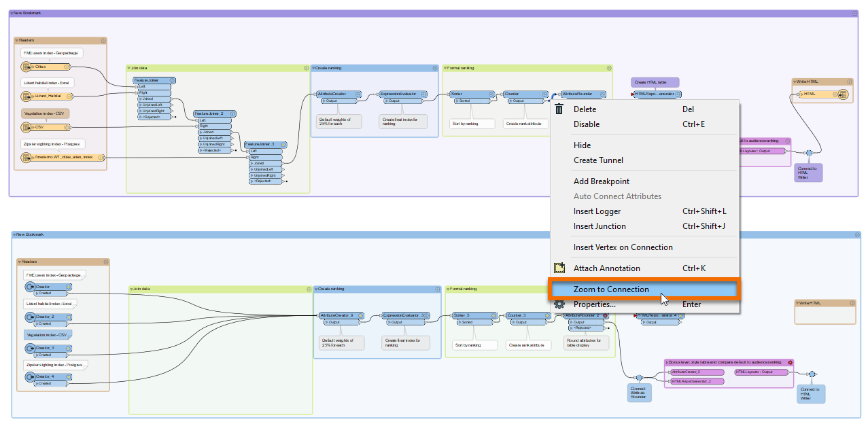Screen dimensions: 868x426
Task: Select the Counter_3 transformer
Action: point(518,315)
